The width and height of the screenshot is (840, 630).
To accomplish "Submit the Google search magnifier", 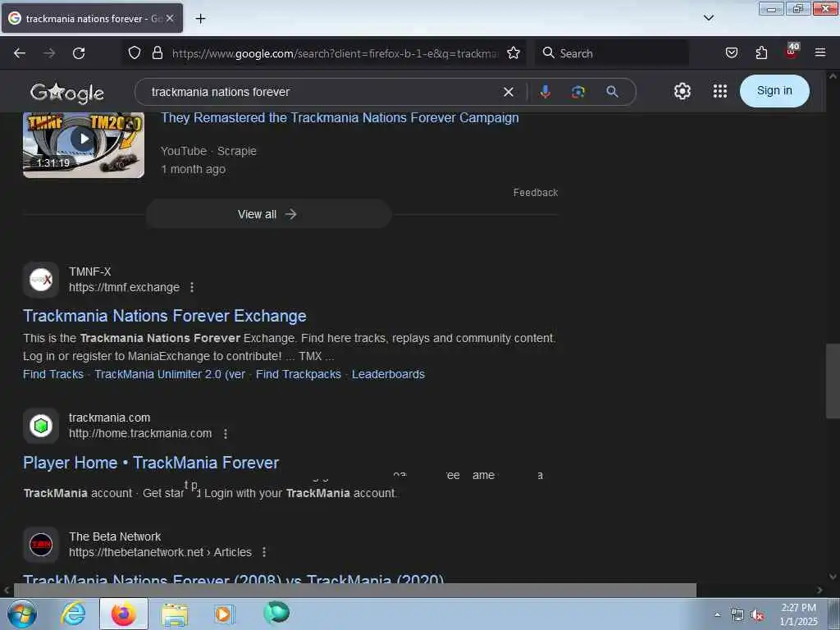I will (612, 92).
